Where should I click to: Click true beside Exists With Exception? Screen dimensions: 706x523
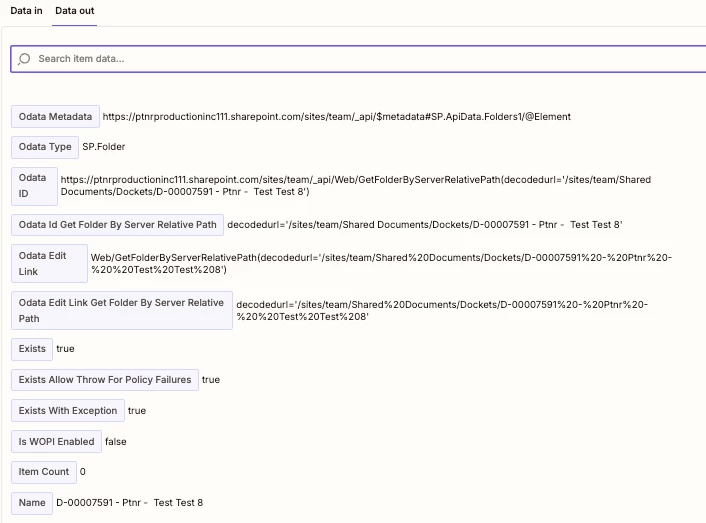[x=137, y=410]
